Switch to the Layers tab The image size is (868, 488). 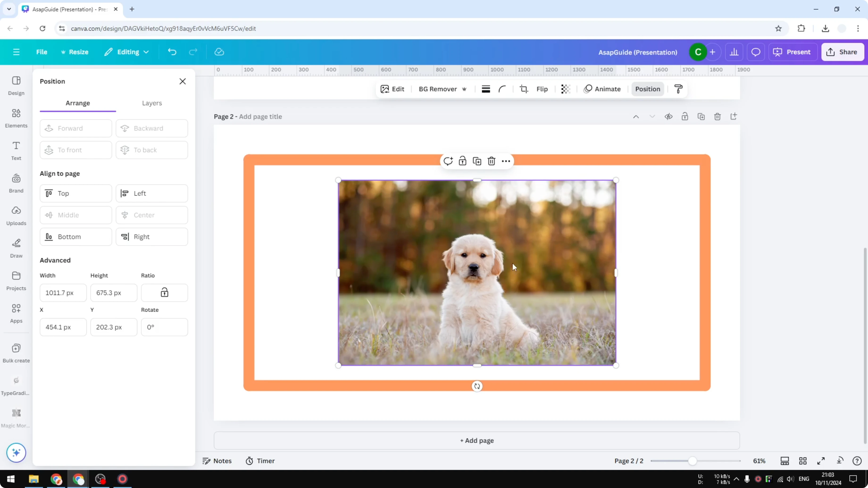coord(152,103)
